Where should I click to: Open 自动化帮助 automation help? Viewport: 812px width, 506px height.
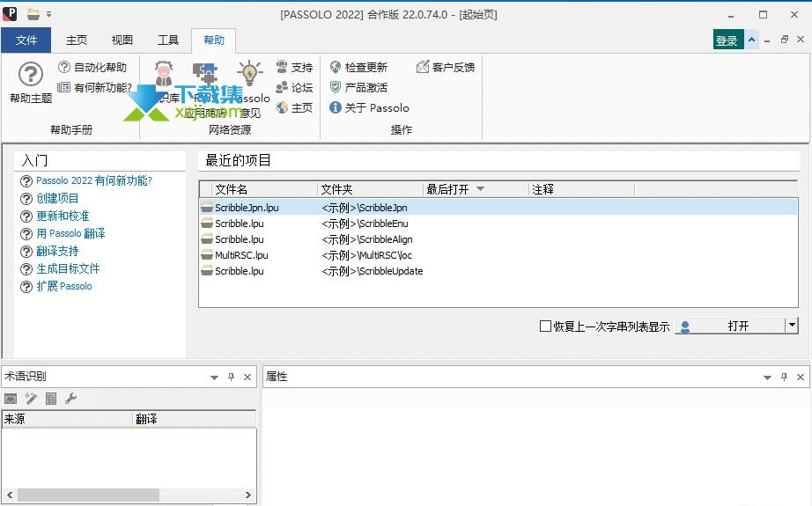coord(92,67)
